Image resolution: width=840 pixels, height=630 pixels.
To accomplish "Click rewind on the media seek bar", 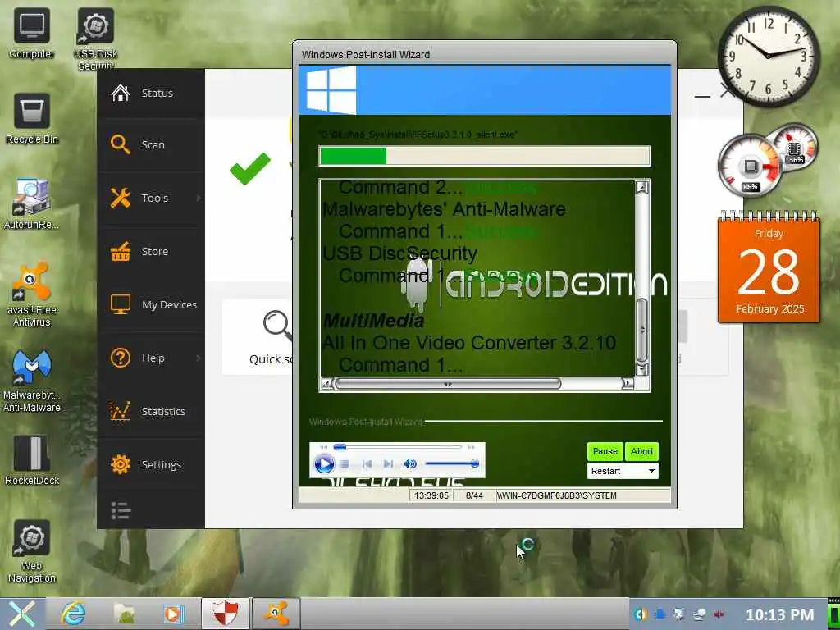I will point(323,447).
